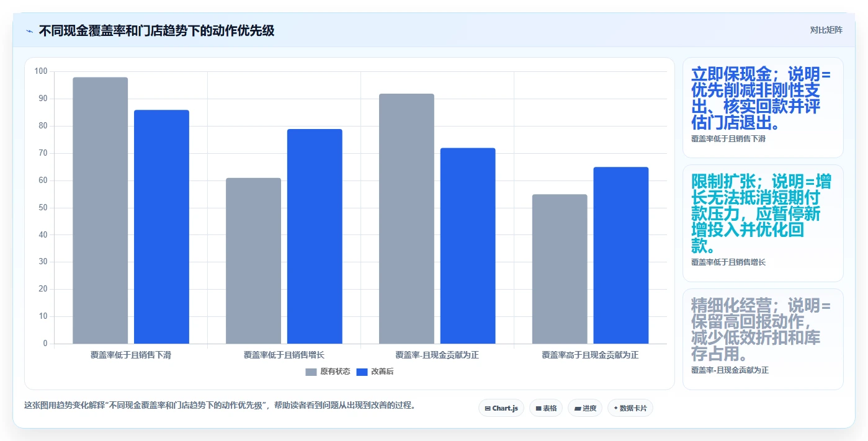The width and height of the screenshot is (868, 441).
Task: Click the 对比矩阵 label in header
Action: 826,30
